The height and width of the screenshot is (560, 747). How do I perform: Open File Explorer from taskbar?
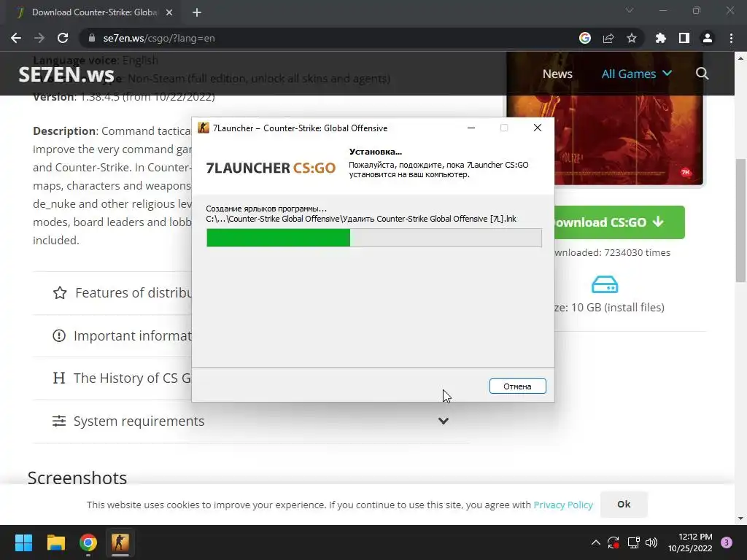(55, 542)
